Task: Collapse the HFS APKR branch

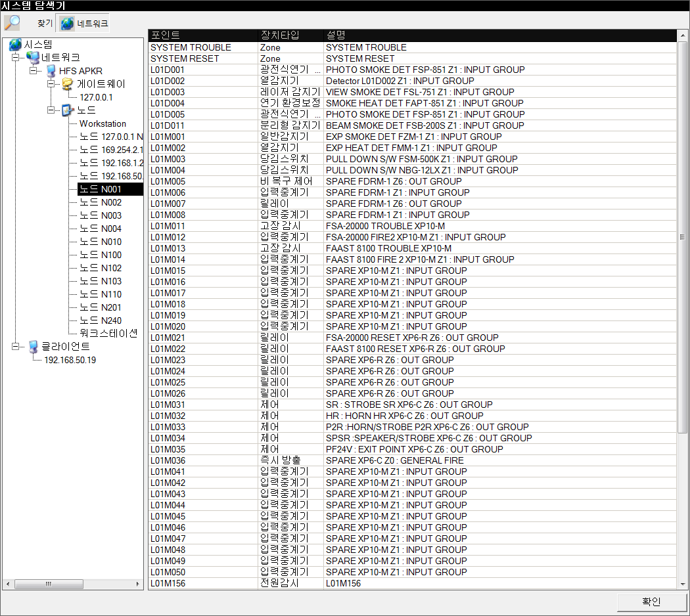Action: (x=33, y=71)
